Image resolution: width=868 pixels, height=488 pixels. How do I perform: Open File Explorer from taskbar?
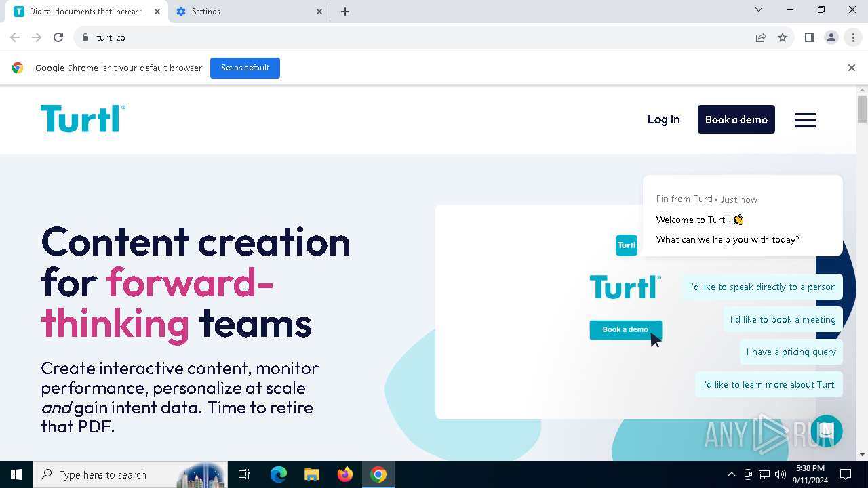[x=311, y=474]
